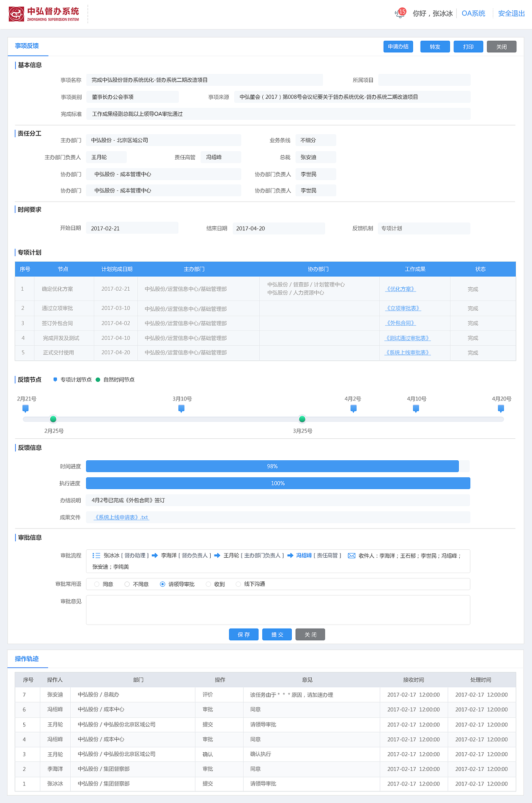
Task: Click the 转发 button
Action: (435, 47)
